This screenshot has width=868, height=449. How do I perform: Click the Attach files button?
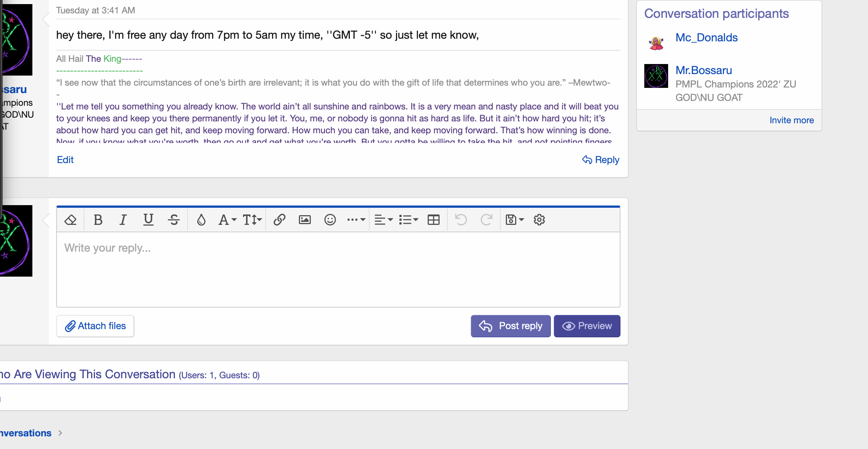[95, 326]
